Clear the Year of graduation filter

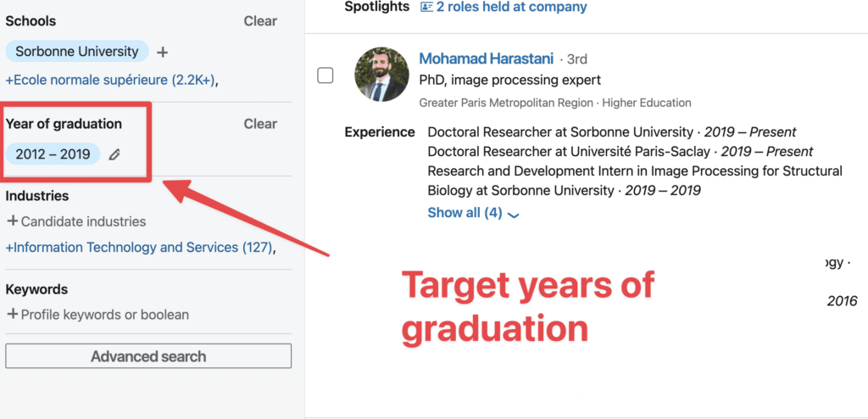click(x=260, y=124)
